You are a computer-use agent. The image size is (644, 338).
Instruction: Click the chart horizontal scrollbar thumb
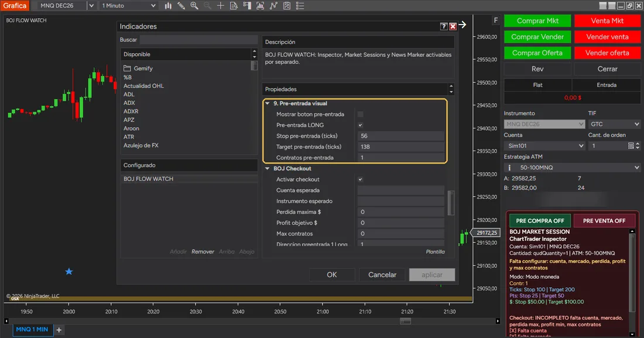[405, 321]
